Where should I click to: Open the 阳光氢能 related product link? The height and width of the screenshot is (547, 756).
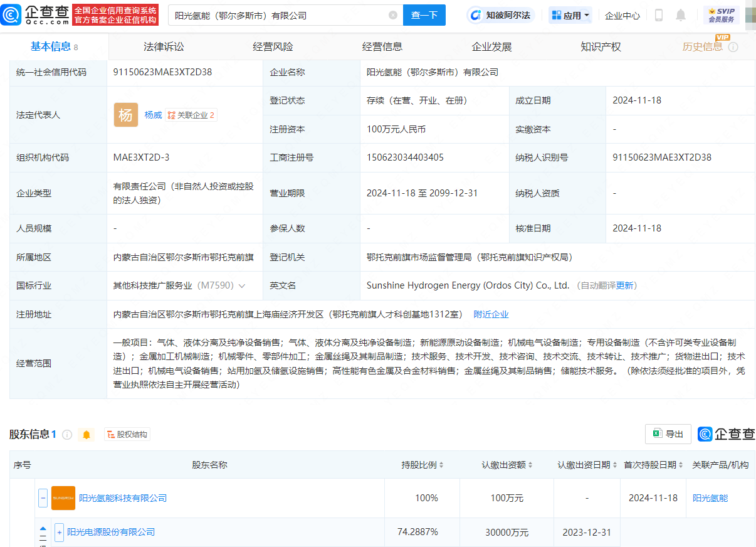[x=710, y=498]
